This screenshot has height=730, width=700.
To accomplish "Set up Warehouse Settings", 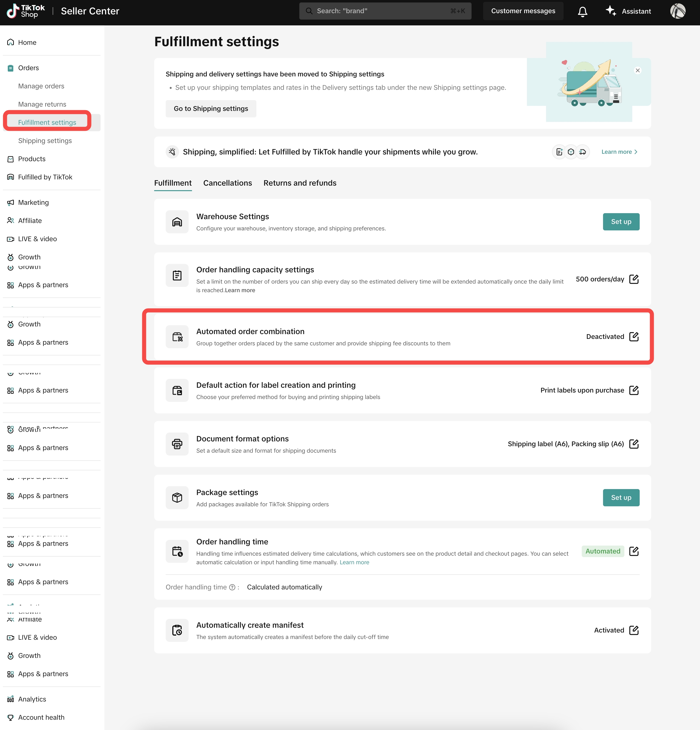I will point(621,222).
